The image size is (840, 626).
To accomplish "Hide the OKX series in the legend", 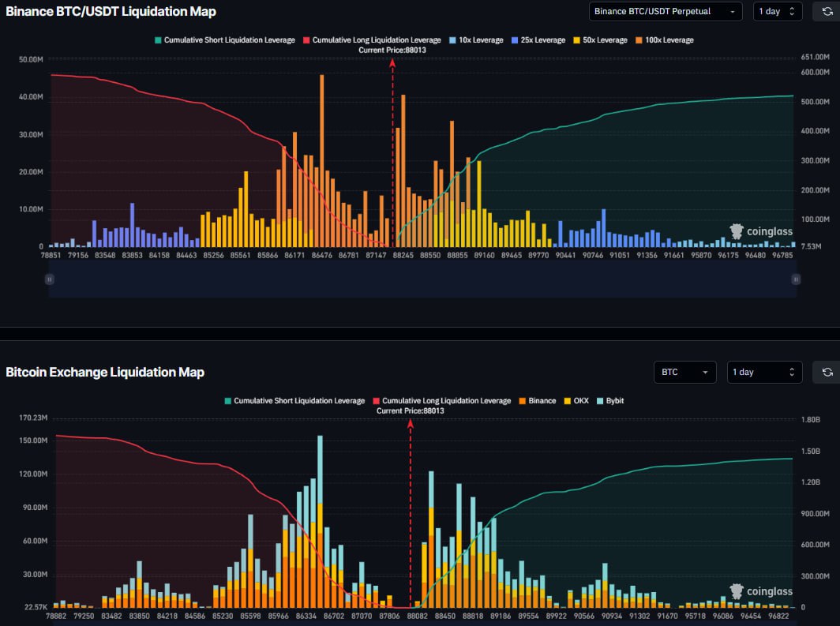I will [577, 401].
